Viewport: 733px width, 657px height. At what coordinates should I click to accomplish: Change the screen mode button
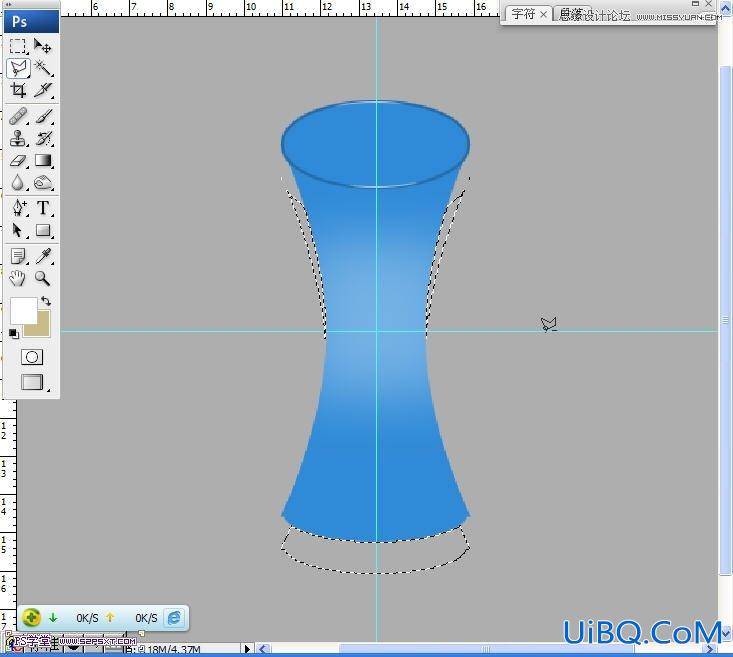(32, 382)
